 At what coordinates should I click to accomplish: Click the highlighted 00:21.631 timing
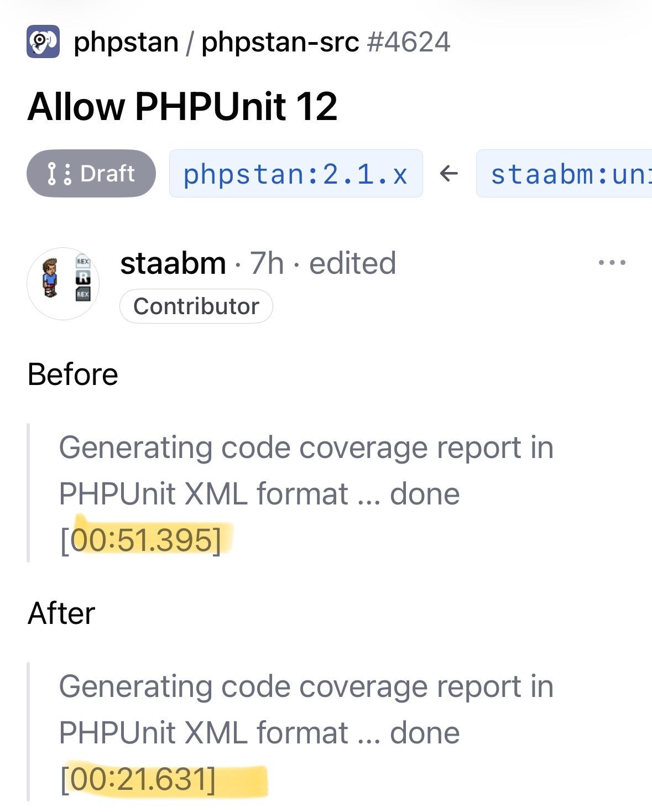coord(143,779)
